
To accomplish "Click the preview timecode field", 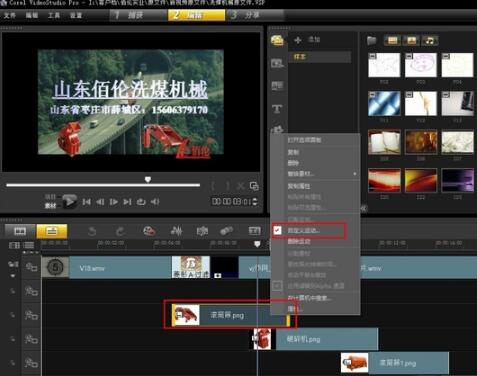I will [231, 202].
